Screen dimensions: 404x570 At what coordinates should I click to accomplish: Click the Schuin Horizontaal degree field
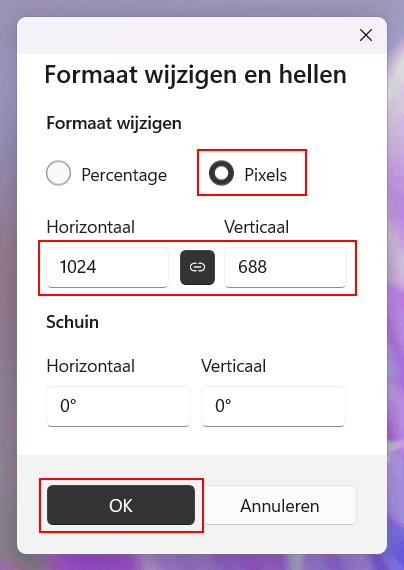tap(119, 406)
